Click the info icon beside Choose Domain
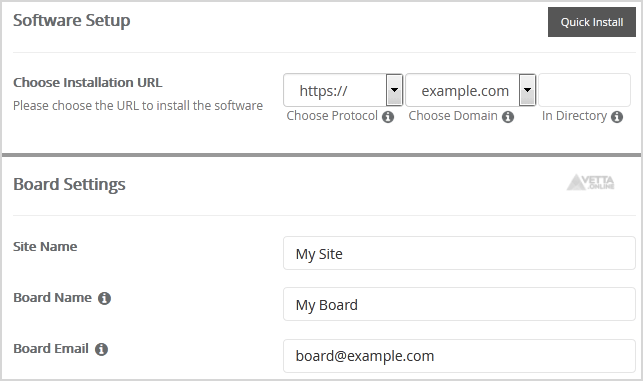Viewport: 643px width, 381px height. [508, 117]
